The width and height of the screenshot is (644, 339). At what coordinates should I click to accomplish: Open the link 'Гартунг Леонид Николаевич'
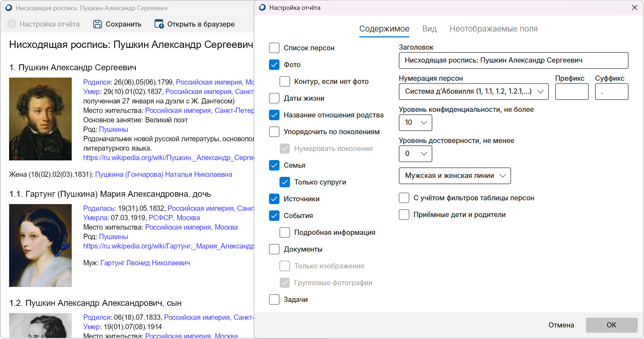[x=146, y=262]
